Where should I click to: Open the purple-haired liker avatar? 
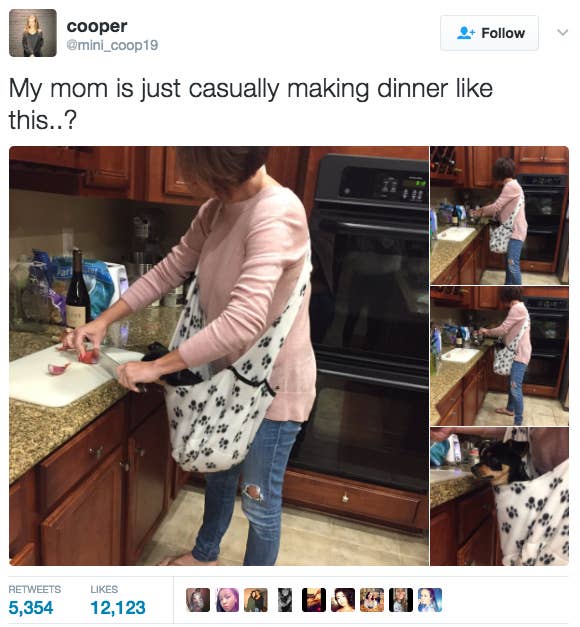227,600
